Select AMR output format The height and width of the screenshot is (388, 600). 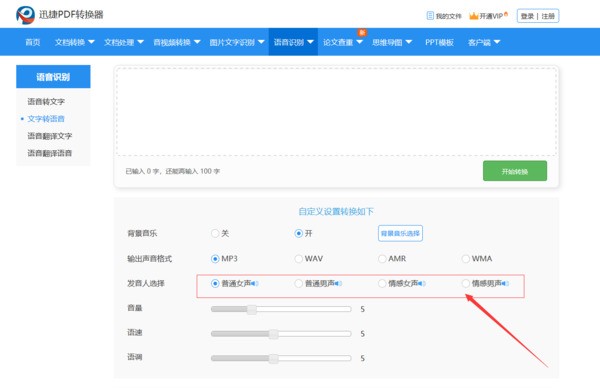(382, 259)
